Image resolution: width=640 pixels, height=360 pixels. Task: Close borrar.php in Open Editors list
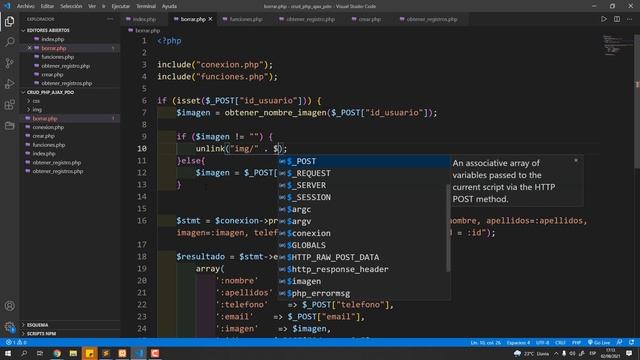click(29, 48)
